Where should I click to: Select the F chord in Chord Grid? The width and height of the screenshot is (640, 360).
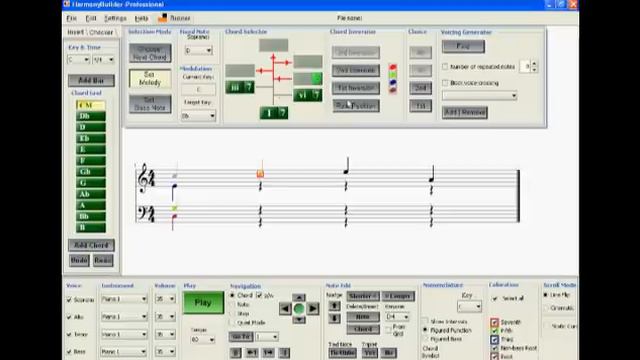tap(91, 161)
